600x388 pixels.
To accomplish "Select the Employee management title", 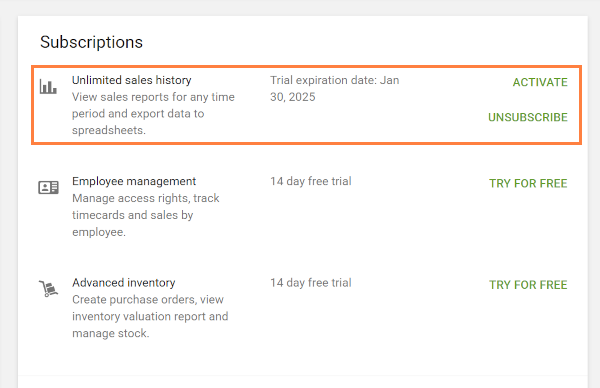I will point(134,181).
